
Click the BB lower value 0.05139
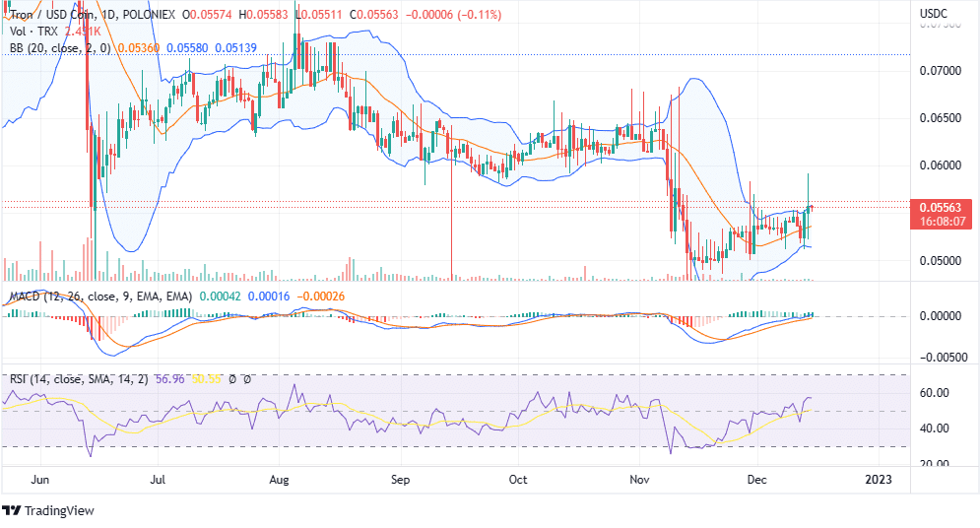coord(235,48)
